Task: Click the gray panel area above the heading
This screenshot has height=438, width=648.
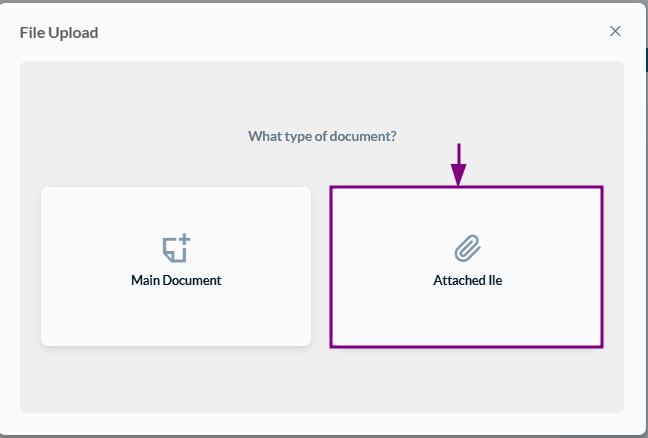Action: [322, 93]
